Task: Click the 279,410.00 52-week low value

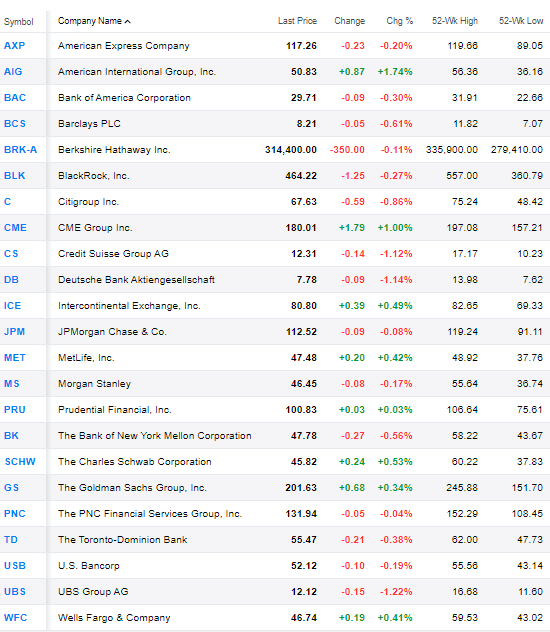Action: (x=517, y=150)
